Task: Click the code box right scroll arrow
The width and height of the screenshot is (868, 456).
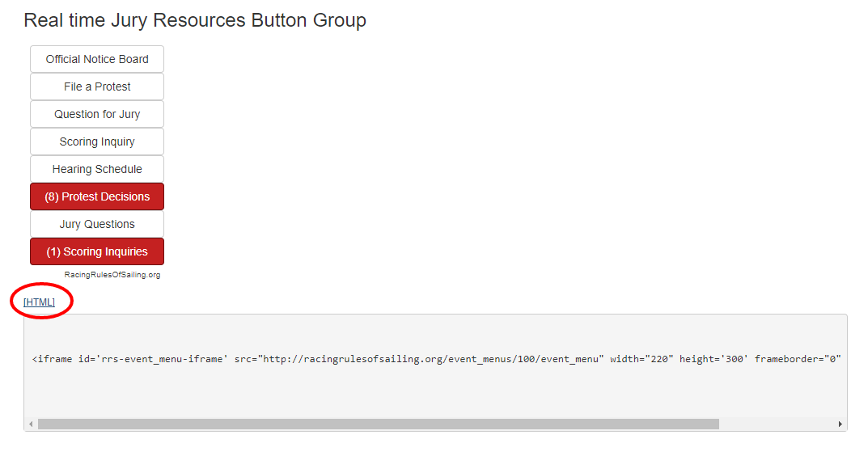Action: (x=840, y=424)
